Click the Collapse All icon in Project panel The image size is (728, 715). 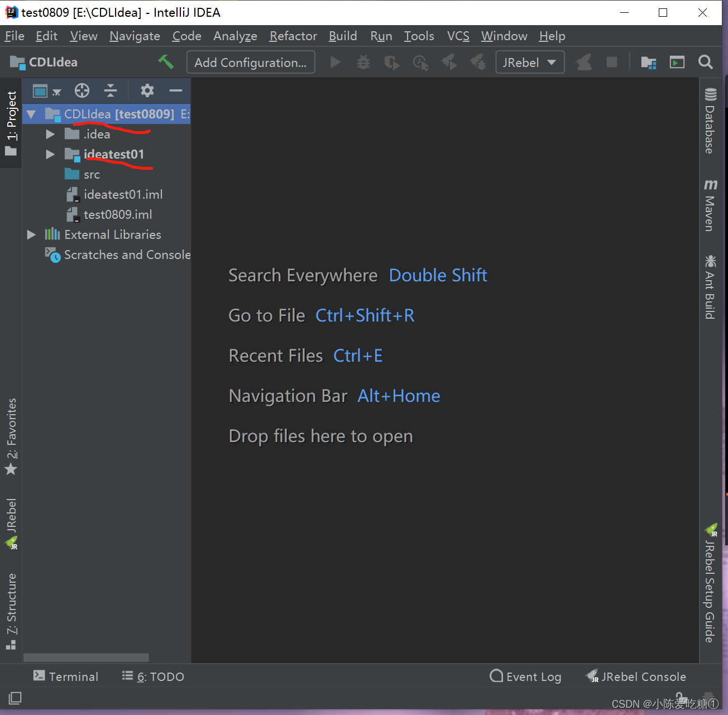click(x=111, y=90)
